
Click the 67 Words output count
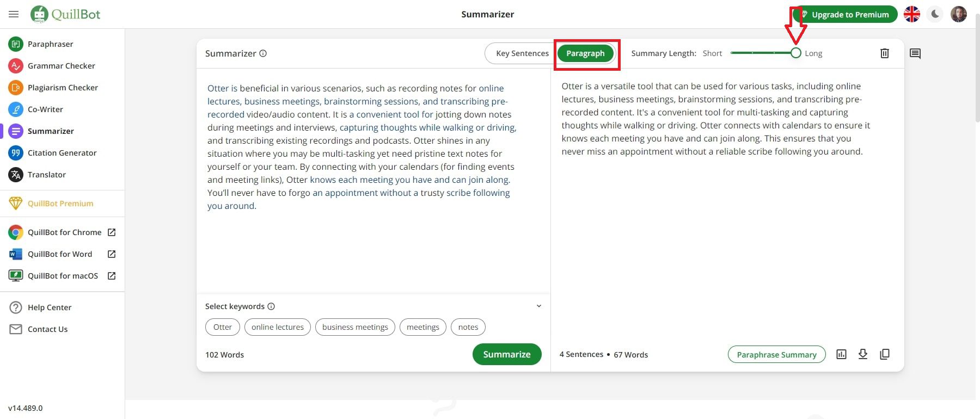[631, 355]
